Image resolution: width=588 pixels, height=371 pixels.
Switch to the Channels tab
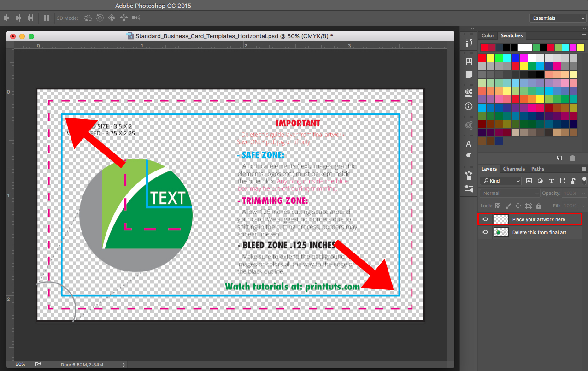tap(513, 169)
